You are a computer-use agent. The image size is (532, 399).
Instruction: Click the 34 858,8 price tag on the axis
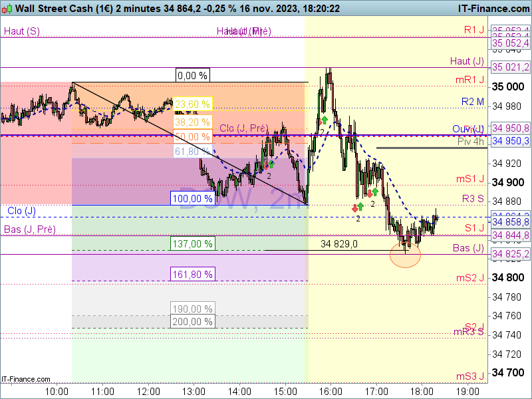pos(510,222)
